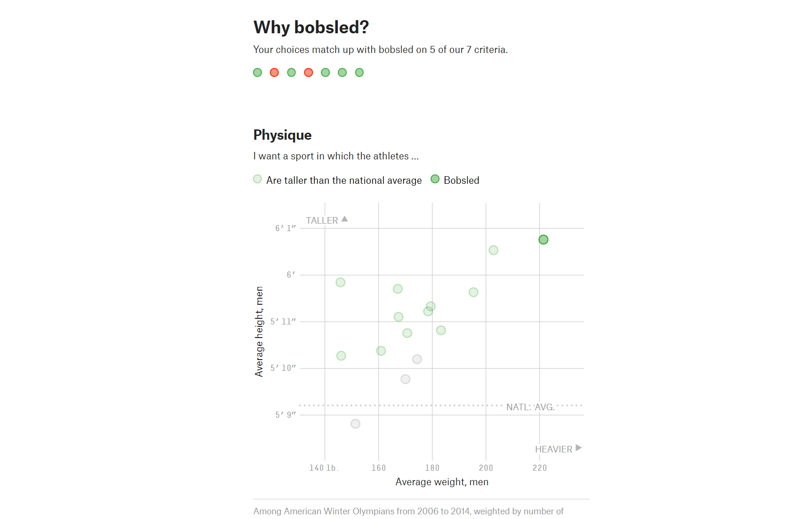Select the light green point just below 6′1″ near 200 lb
This screenshot has width=812, height=519.
[493, 250]
